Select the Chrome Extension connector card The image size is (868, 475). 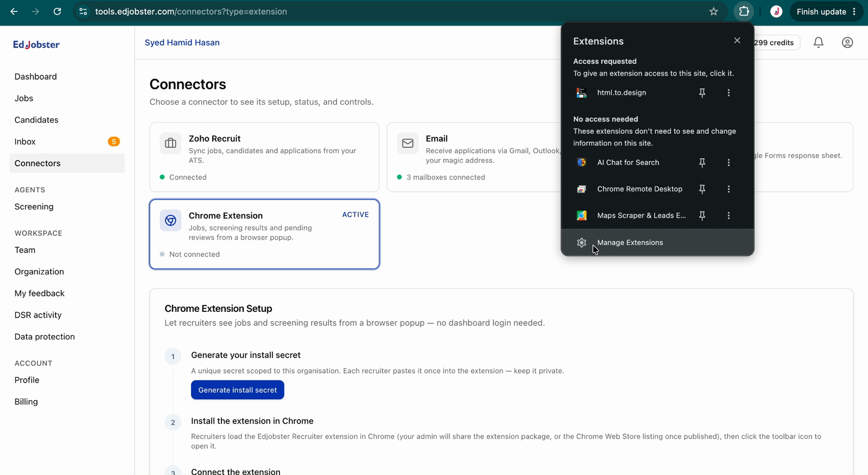[x=264, y=234]
